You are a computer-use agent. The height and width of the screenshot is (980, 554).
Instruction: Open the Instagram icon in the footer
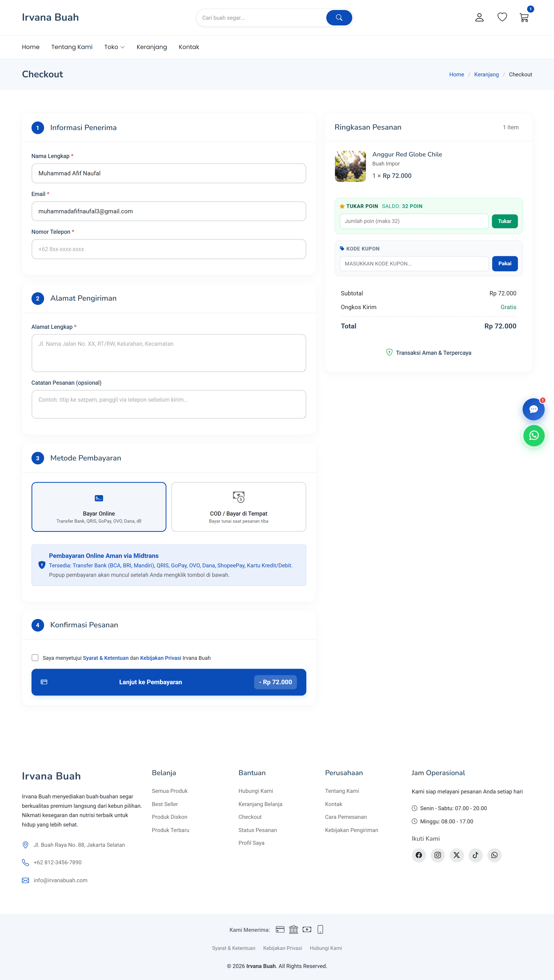pos(438,855)
